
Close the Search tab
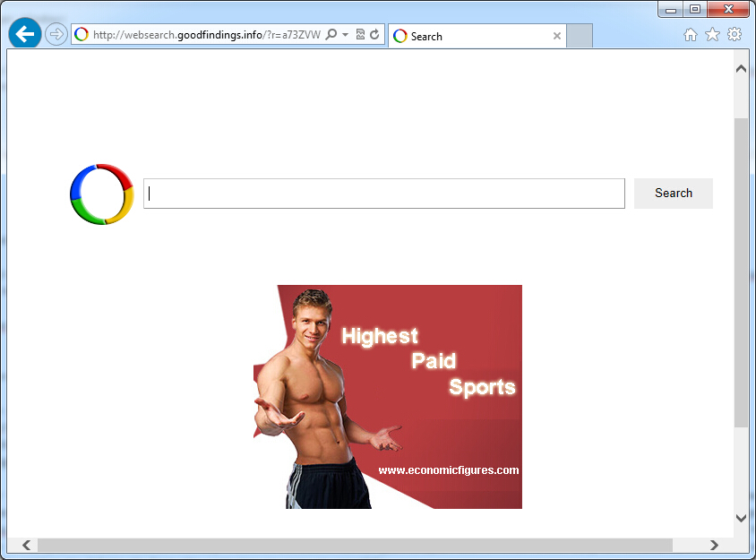[557, 36]
